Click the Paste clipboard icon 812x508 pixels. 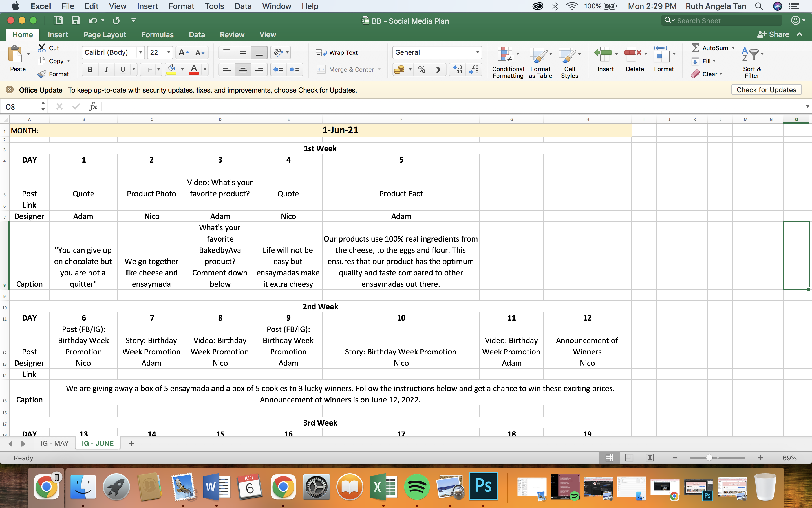coord(15,54)
